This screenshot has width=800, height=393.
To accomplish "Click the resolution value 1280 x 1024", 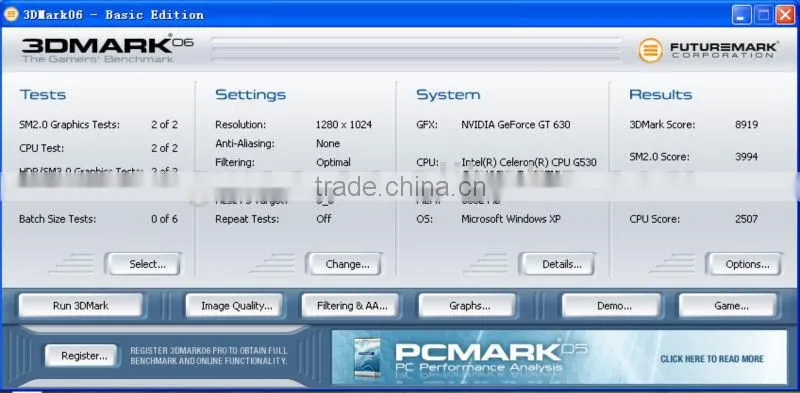I will click(x=344, y=125).
